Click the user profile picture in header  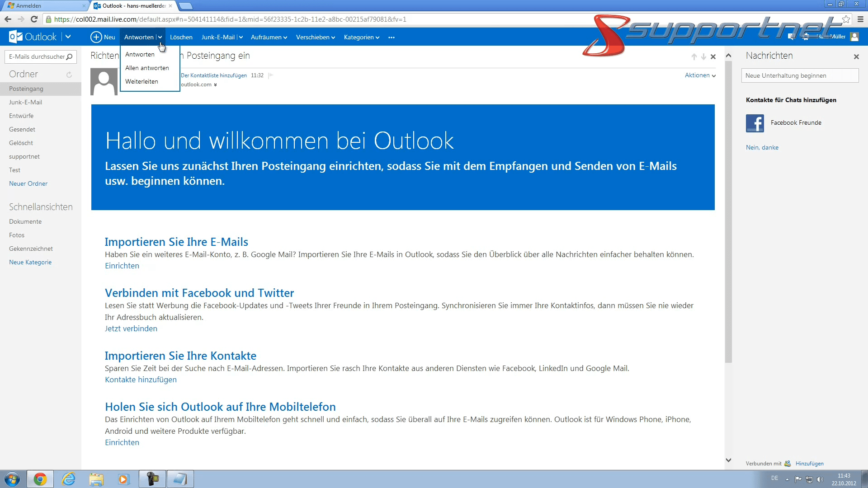pos(854,37)
